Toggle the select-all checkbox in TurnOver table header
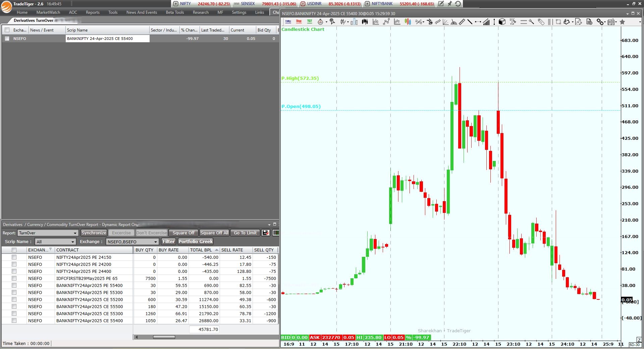 [x=14, y=250]
